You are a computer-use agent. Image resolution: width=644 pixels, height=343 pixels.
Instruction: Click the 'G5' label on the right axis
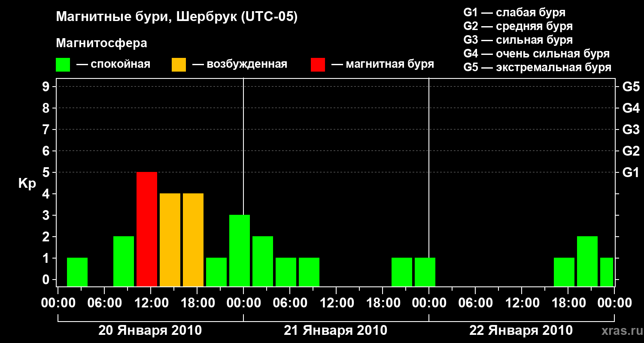coord(631,87)
